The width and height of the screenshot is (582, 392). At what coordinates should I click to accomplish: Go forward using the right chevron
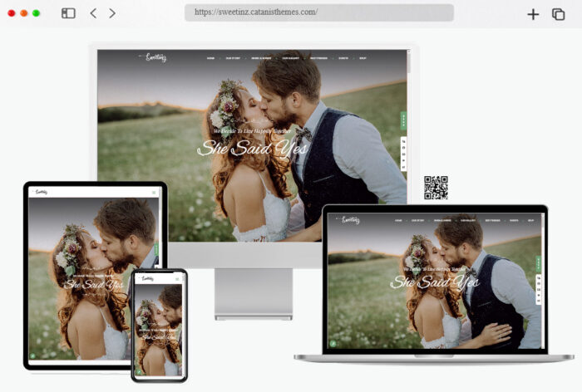(112, 13)
